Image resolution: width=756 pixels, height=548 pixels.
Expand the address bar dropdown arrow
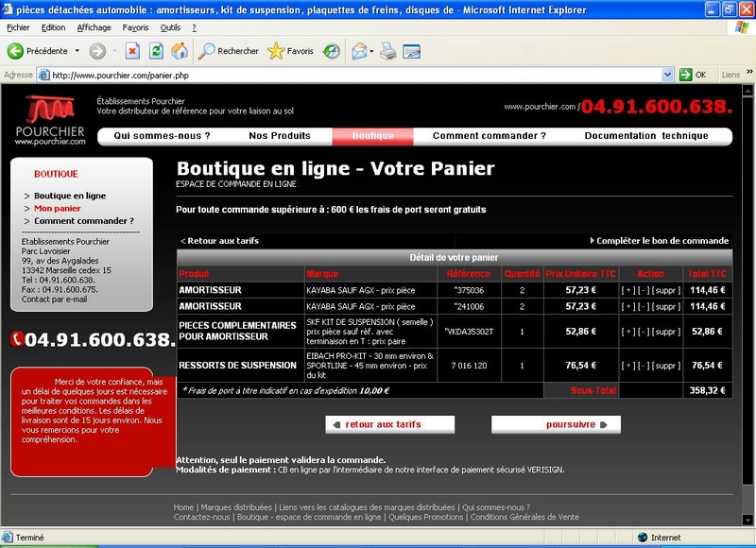coord(667,75)
